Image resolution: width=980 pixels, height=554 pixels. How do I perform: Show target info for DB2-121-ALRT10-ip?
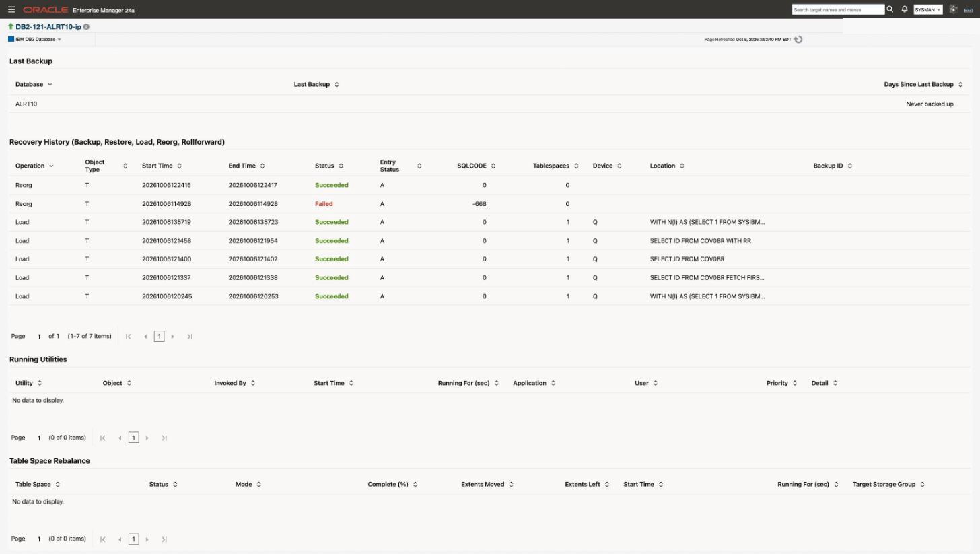tap(86, 27)
